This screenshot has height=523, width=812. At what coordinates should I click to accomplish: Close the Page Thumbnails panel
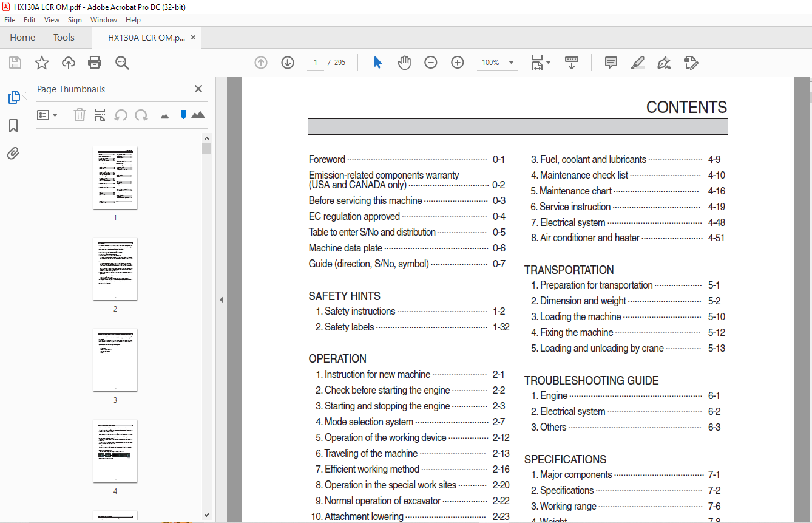click(x=198, y=89)
